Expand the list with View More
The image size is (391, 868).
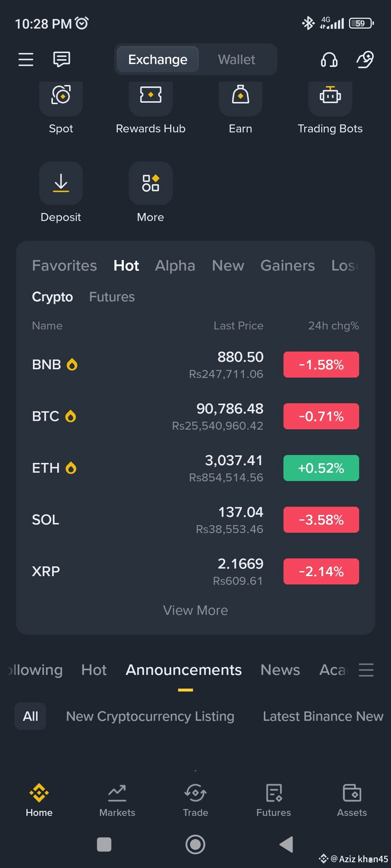tap(195, 610)
